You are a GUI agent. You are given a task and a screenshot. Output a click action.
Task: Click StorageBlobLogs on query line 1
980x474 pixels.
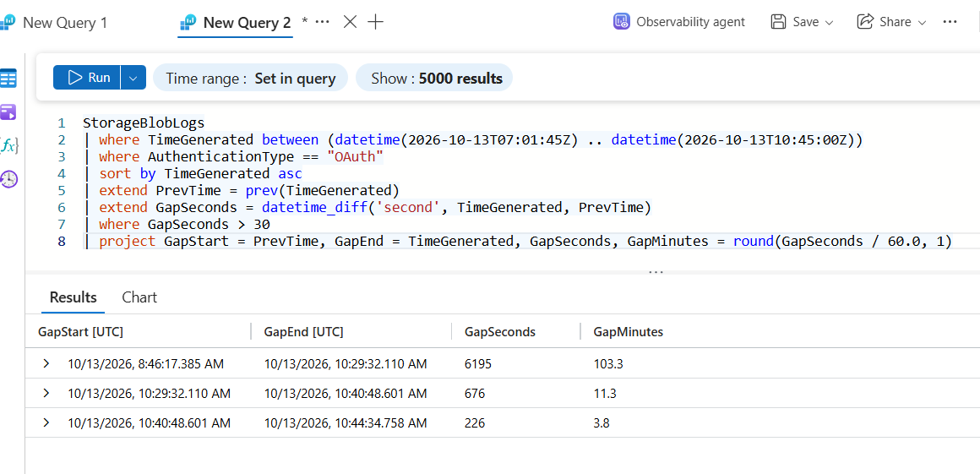coord(143,123)
